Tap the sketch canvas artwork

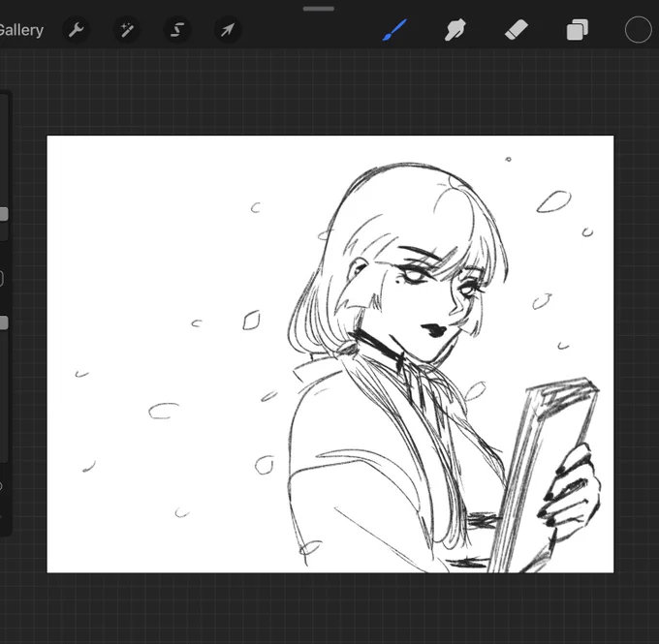tap(329, 353)
